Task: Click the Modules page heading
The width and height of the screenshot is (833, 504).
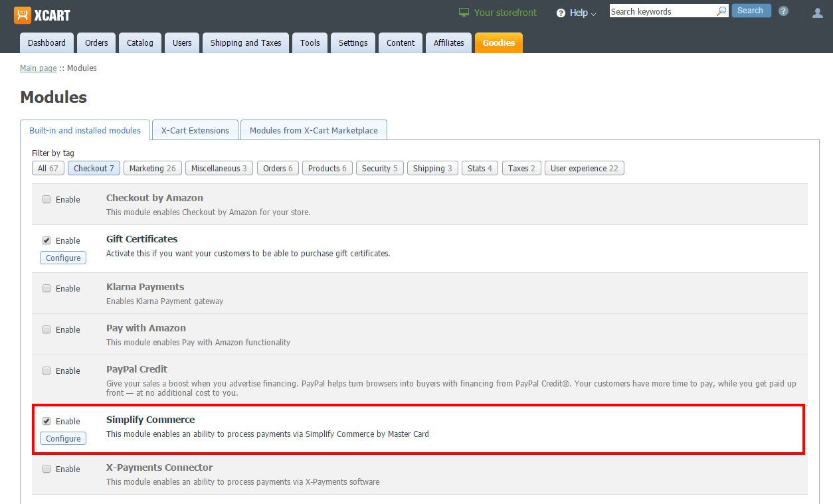Action: click(x=54, y=97)
